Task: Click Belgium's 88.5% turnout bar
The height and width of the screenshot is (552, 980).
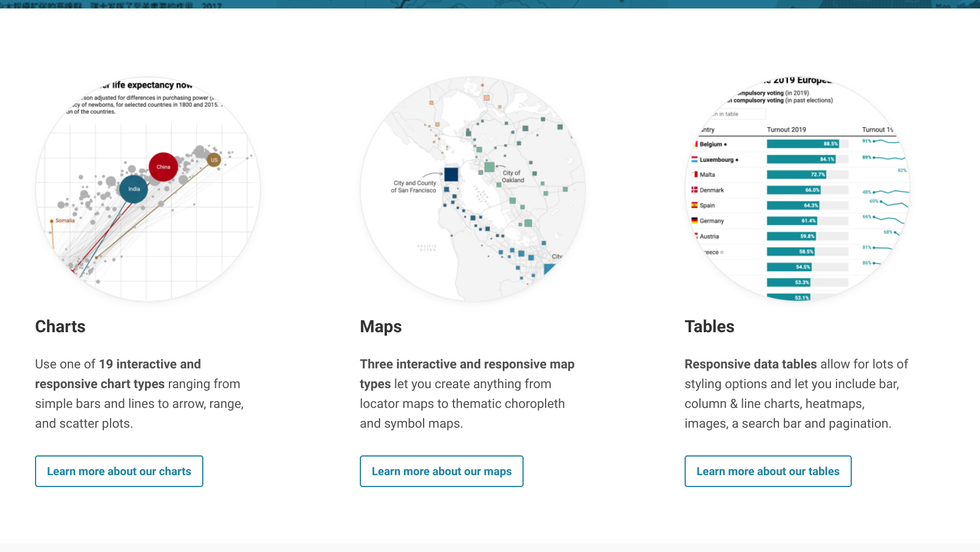Action: coord(802,144)
